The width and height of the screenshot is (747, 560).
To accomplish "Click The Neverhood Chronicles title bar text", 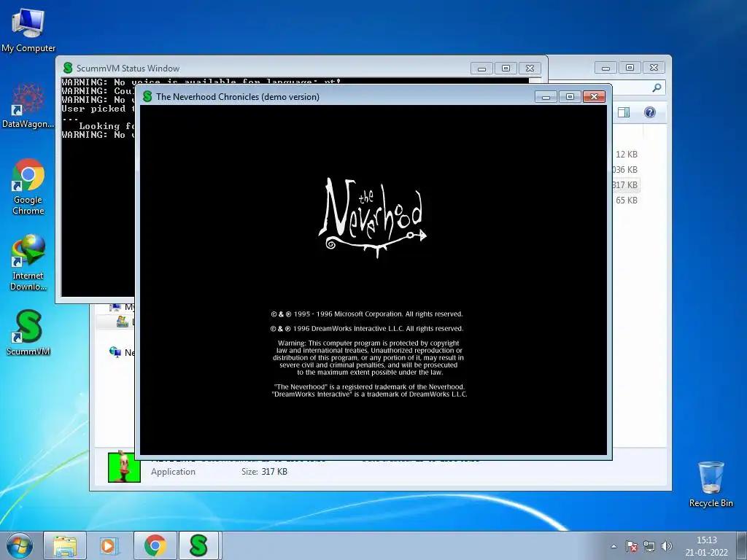I will pos(238,97).
